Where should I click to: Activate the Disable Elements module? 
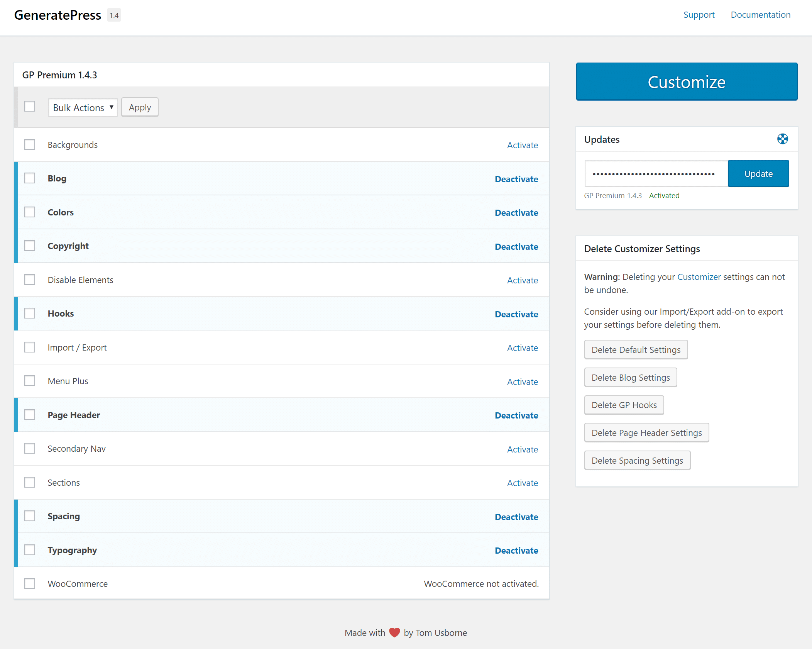coord(523,280)
